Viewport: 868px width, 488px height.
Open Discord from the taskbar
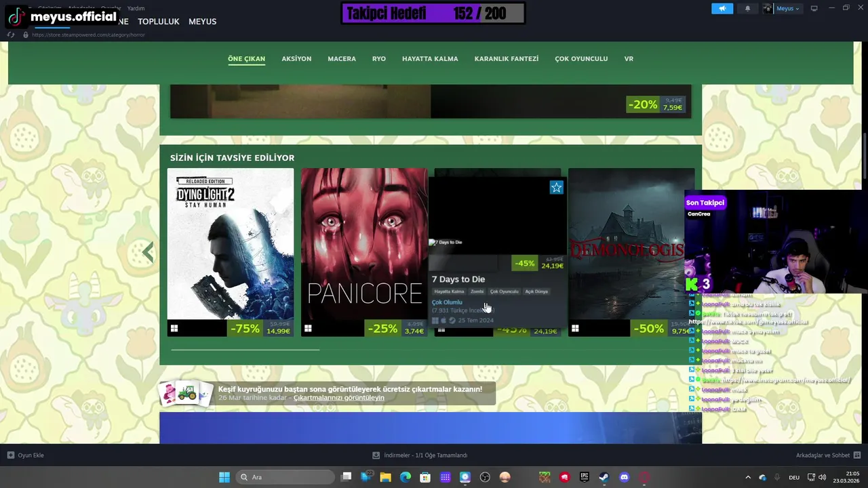pyautogui.click(x=624, y=477)
